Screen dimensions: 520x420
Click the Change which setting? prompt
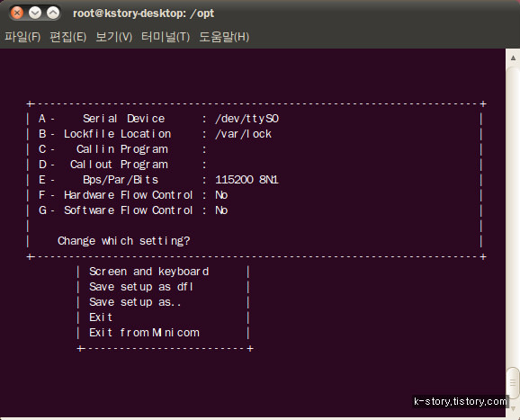coord(123,241)
